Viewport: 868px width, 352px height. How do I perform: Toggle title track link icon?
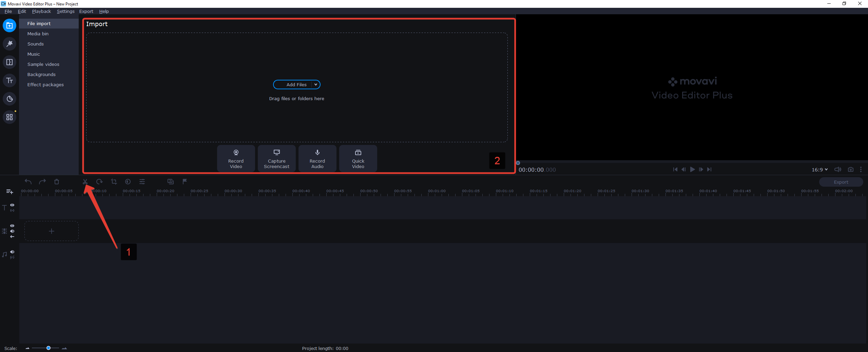[x=12, y=210]
